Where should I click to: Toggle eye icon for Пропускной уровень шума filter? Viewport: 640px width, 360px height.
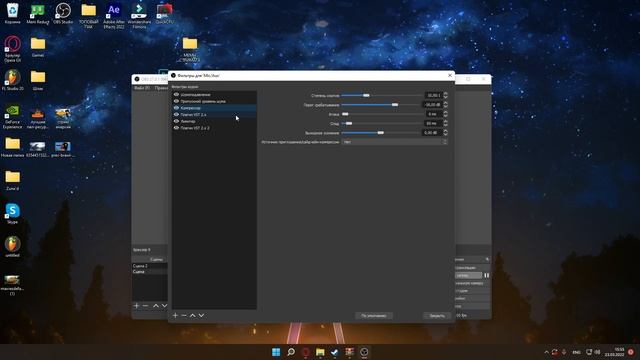coord(176,101)
